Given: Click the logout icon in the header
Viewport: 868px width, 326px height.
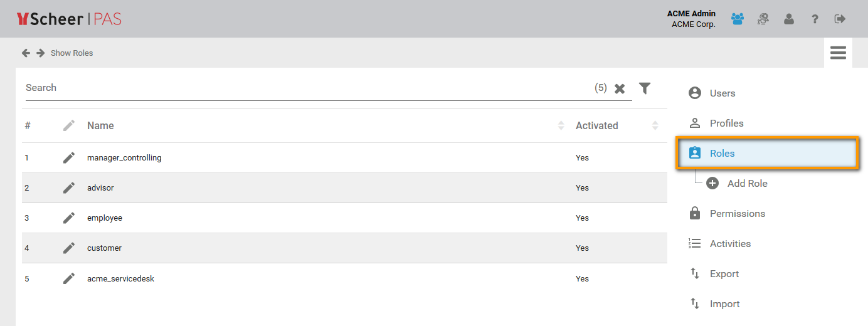Looking at the screenshot, I should (840, 19).
